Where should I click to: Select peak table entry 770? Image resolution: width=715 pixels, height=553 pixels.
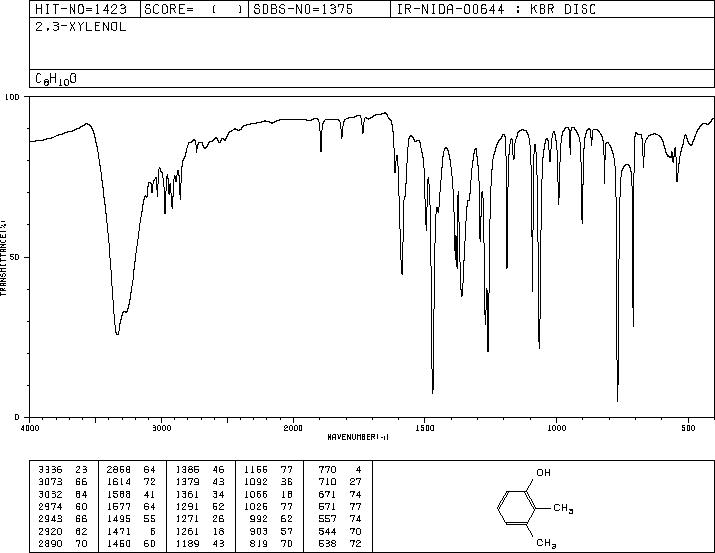click(327, 470)
